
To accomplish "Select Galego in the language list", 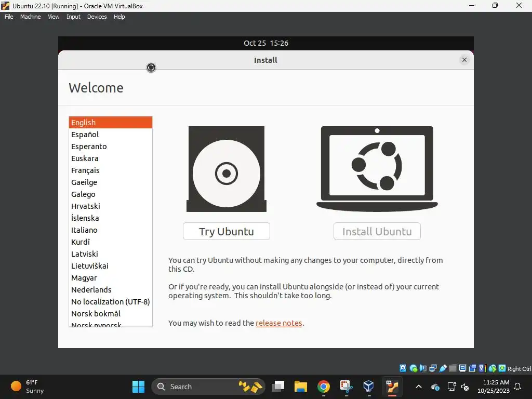I will tap(111, 194).
